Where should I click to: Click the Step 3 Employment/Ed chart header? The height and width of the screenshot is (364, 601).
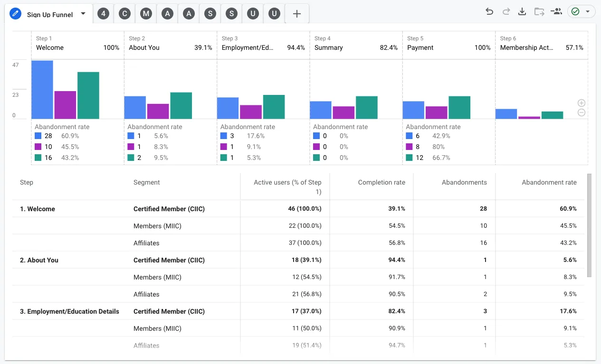(x=263, y=43)
